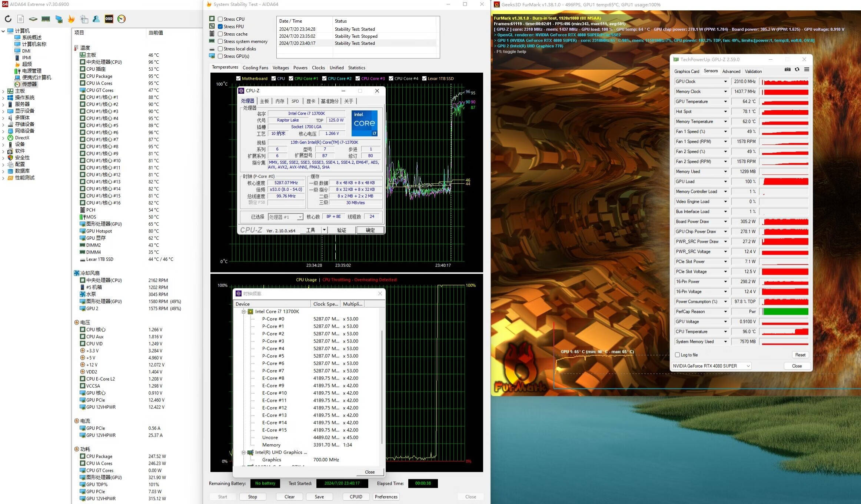The height and width of the screenshot is (504, 861).
Task: Open the 内存 tab in CPU-Z
Action: [280, 101]
